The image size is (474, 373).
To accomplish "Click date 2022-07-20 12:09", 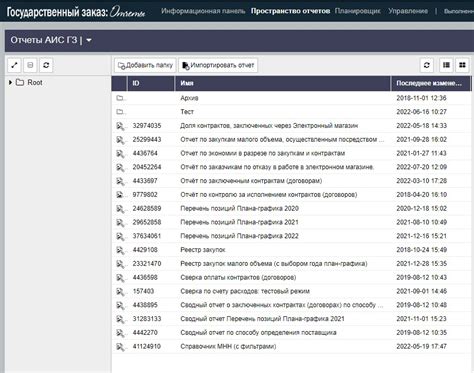I will pos(421,167).
